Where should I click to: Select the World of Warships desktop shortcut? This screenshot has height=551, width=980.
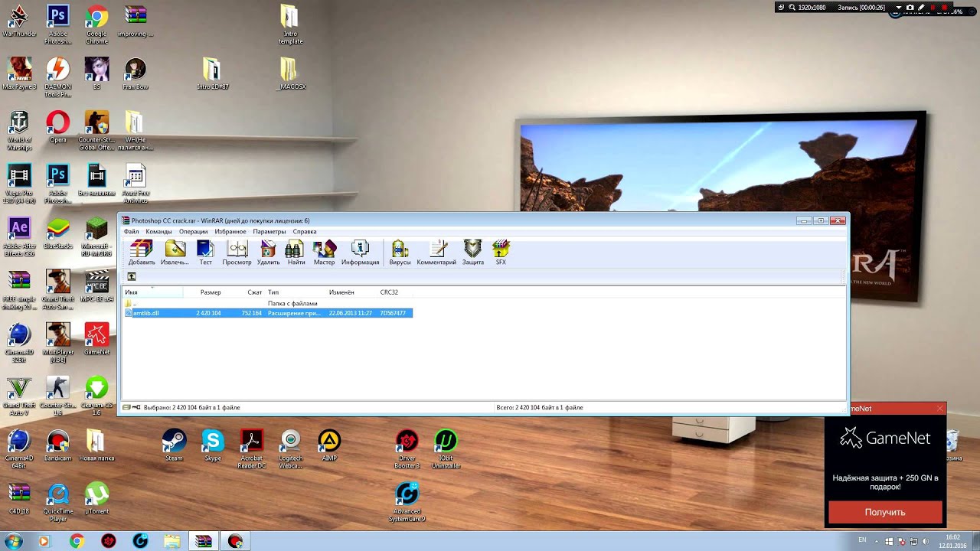click(x=19, y=130)
